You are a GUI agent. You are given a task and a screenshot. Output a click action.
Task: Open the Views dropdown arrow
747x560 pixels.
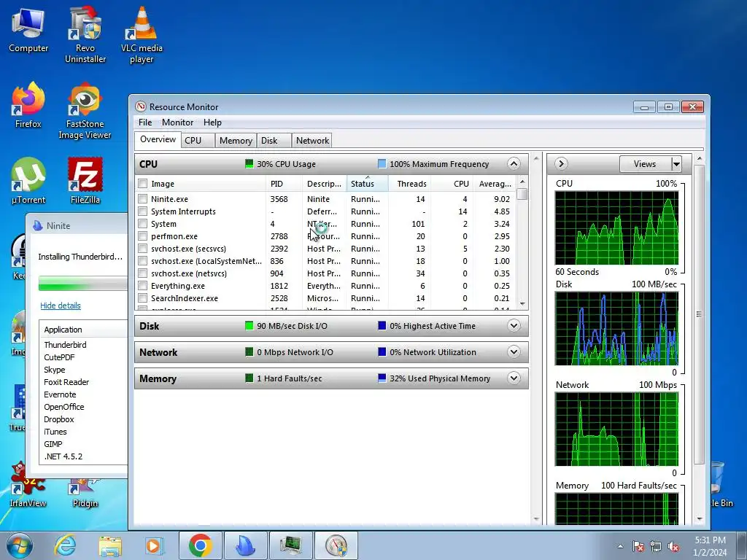pyautogui.click(x=676, y=164)
